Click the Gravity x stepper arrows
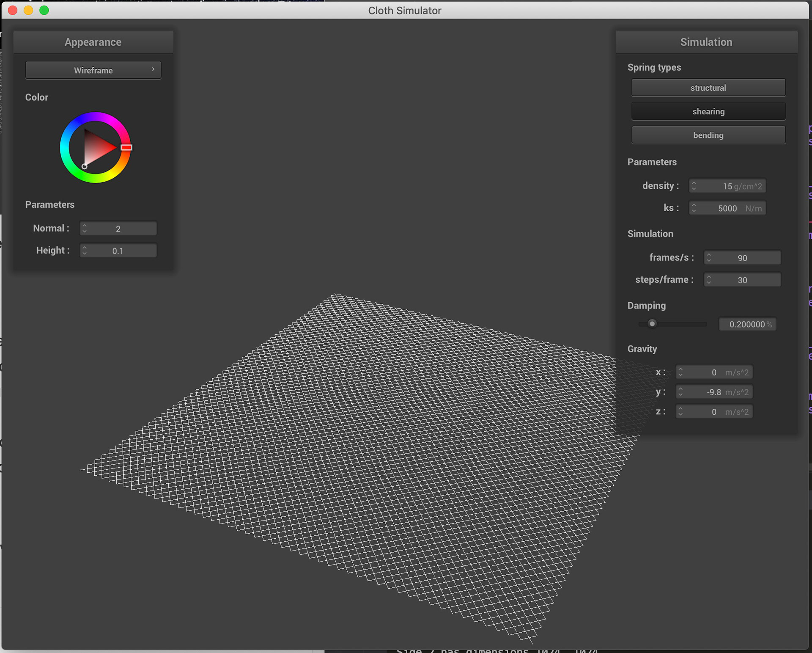Viewport: 812px width, 653px height. [x=680, y=372]
